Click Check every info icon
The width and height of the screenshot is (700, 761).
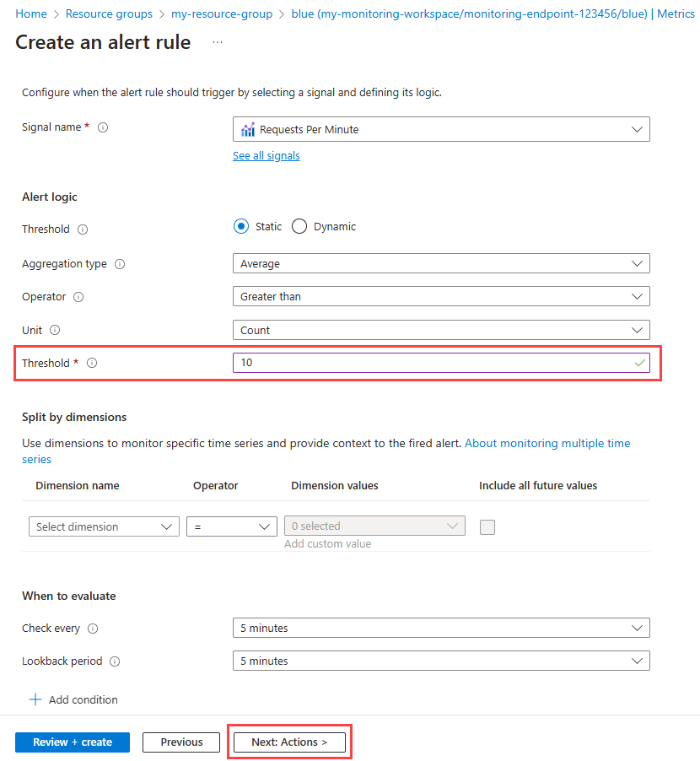[x=93, y=629]
